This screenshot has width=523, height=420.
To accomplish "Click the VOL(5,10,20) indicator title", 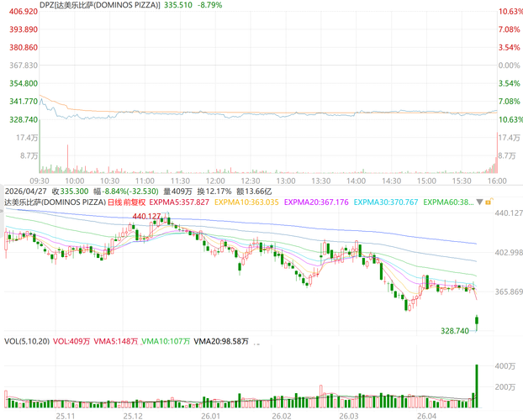I will 27,341.
